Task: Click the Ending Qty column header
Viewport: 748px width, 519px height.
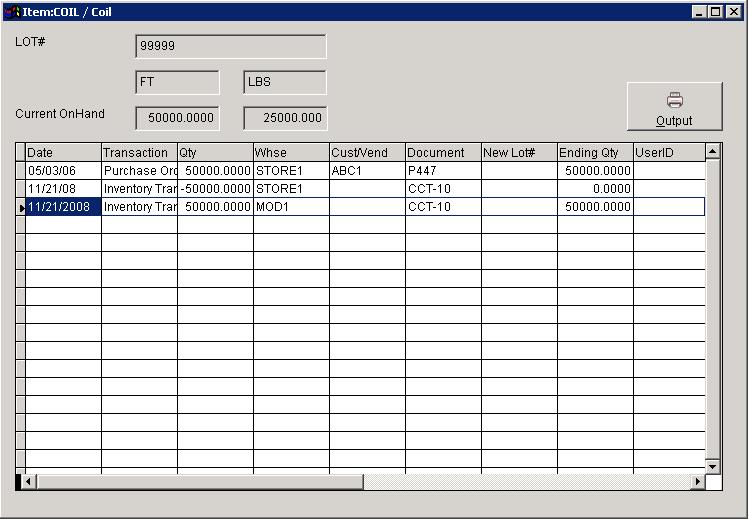Action: (x=595, y=152)
